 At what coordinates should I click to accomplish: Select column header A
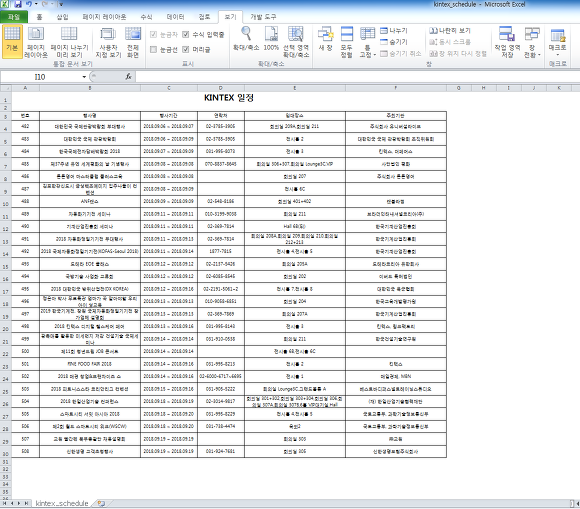25,88
